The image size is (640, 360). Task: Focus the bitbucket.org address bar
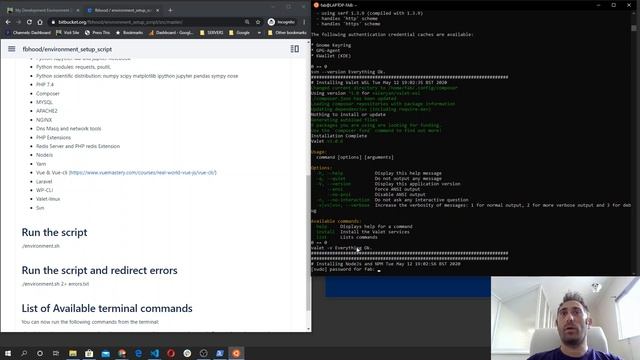click(147, 22)
